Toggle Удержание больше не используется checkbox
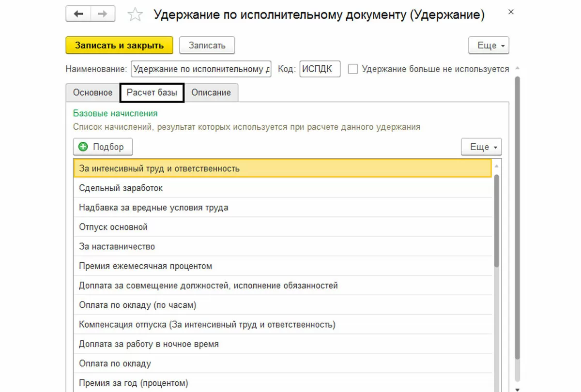The width and height of the screenshot is (581, 392). tap(353, 69)
